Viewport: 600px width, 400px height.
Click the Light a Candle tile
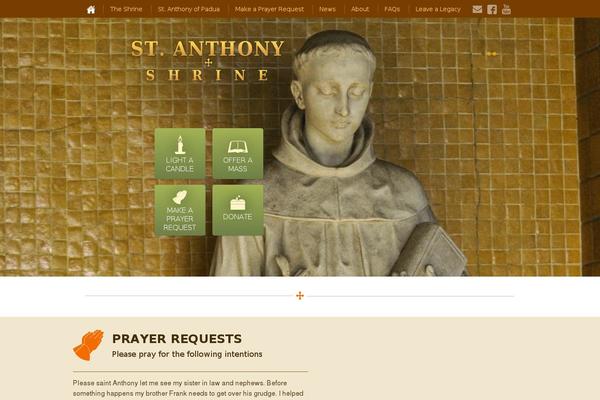pos(180,153)
